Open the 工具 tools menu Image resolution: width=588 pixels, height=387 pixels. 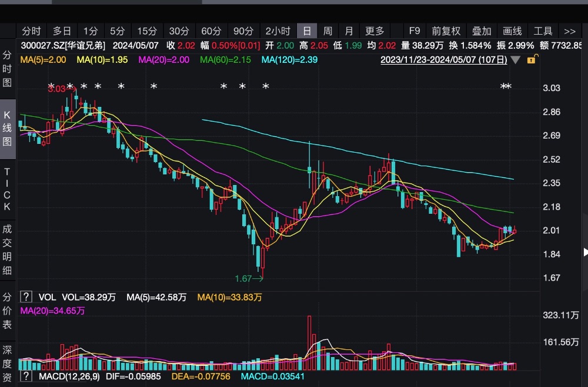(543, 31)
